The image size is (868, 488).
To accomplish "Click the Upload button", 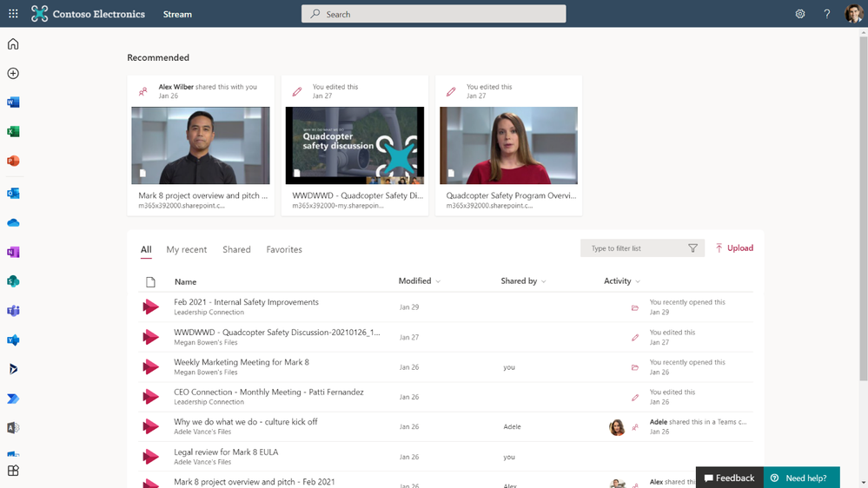I will 734,247.
